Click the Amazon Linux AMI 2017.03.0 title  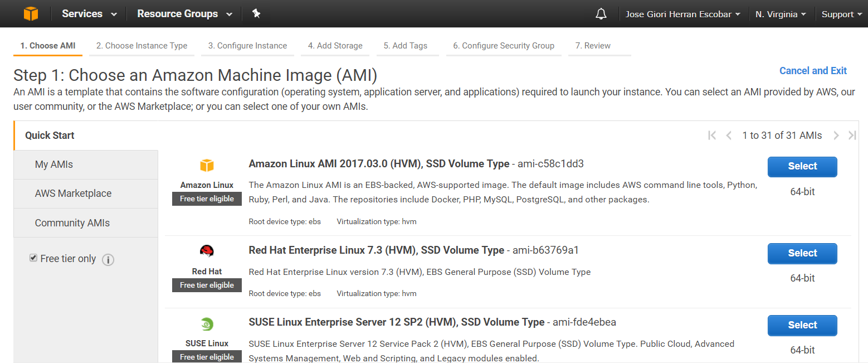(x=379, y=164)
